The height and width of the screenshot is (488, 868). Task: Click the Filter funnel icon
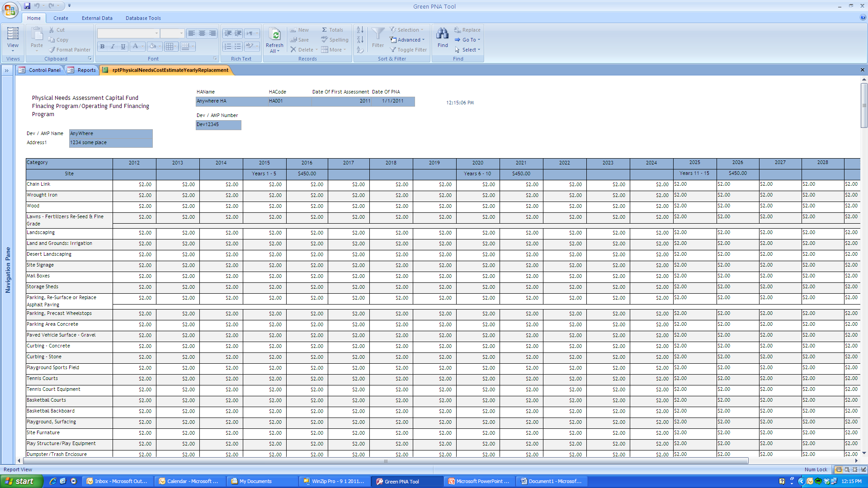click(378, 34)
